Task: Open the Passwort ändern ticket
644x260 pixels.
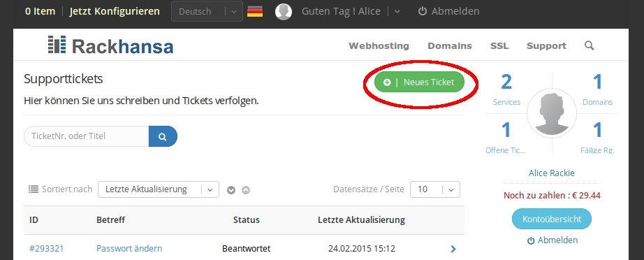Action: [129, 249]
